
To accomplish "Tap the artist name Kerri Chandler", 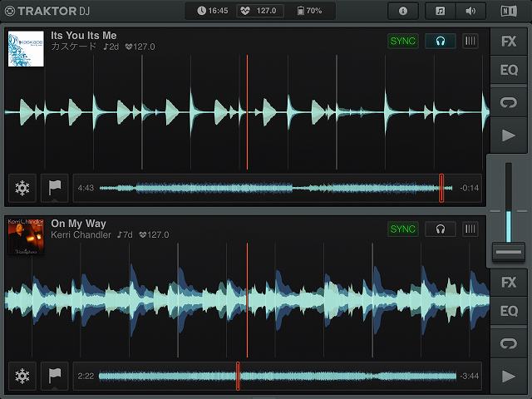I will [81, 234].
